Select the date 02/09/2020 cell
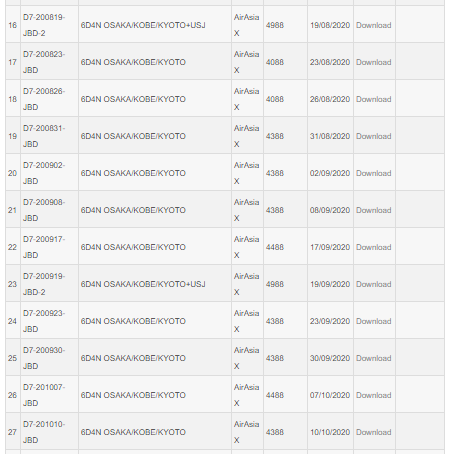This screenshot has height=454, width=451. (x=330, y=173)
